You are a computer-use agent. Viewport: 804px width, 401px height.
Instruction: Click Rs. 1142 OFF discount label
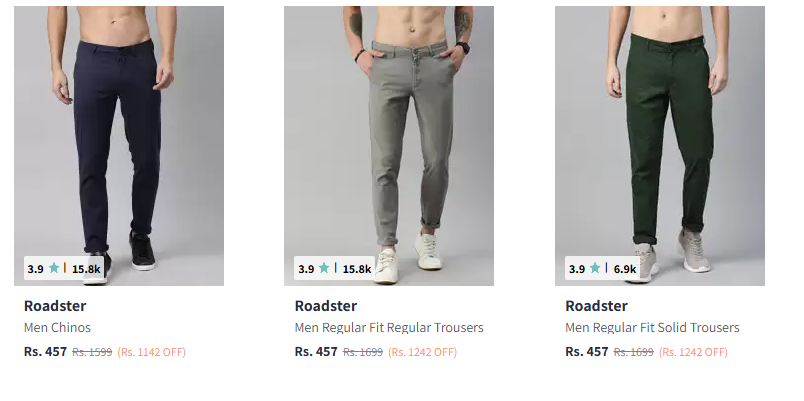tap(152, 352)
